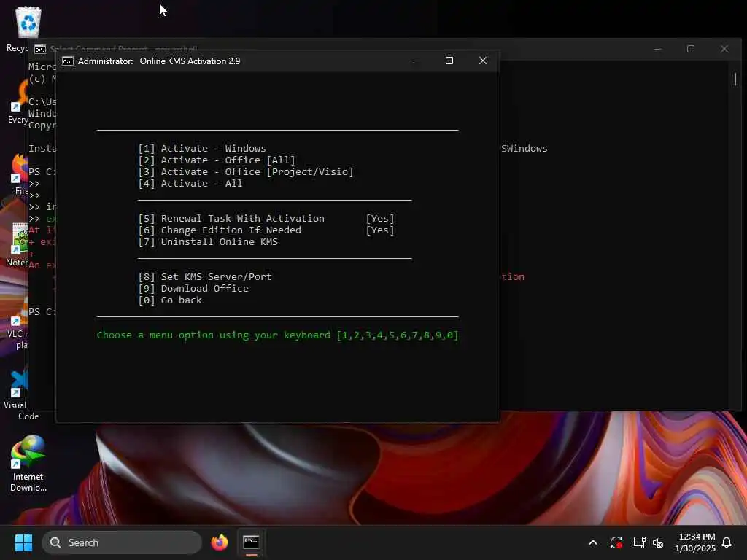This screenshot has width=747, height=560.
Task: Open Firefox from the taskbar
Action: point(220,542)
